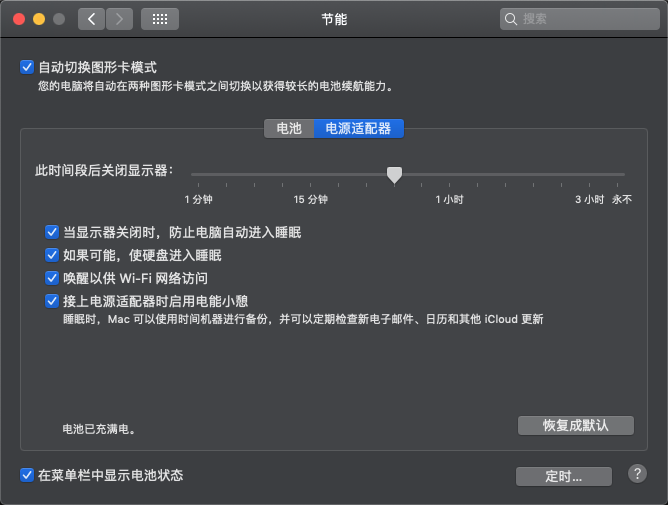The width and height of the screenshot is (668, 505).
Task: Toggle 如果可能，使硬盘进入睡眠 checkbox
Action: tap(52, 255)
